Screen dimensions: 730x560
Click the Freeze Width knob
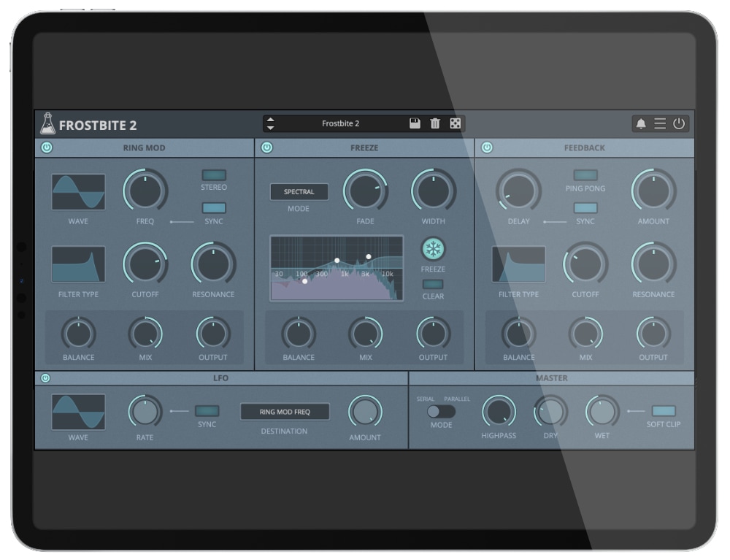434,191
